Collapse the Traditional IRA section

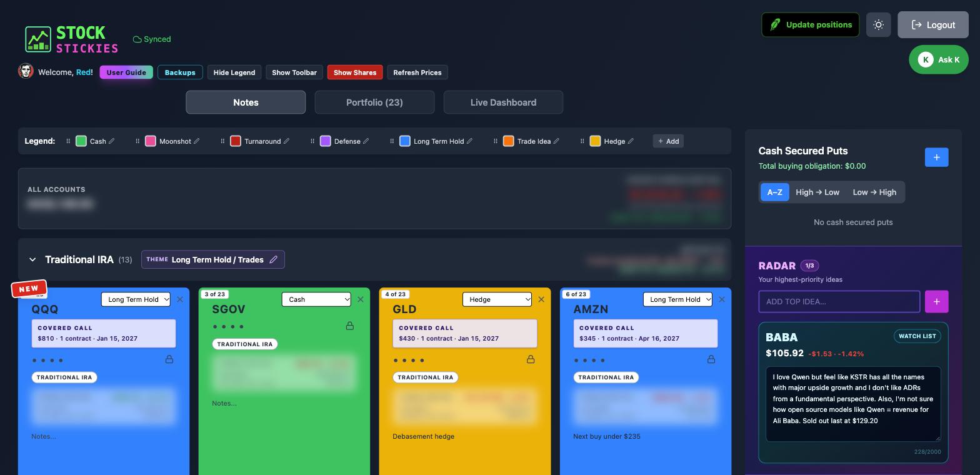click(x=32, y=259)
